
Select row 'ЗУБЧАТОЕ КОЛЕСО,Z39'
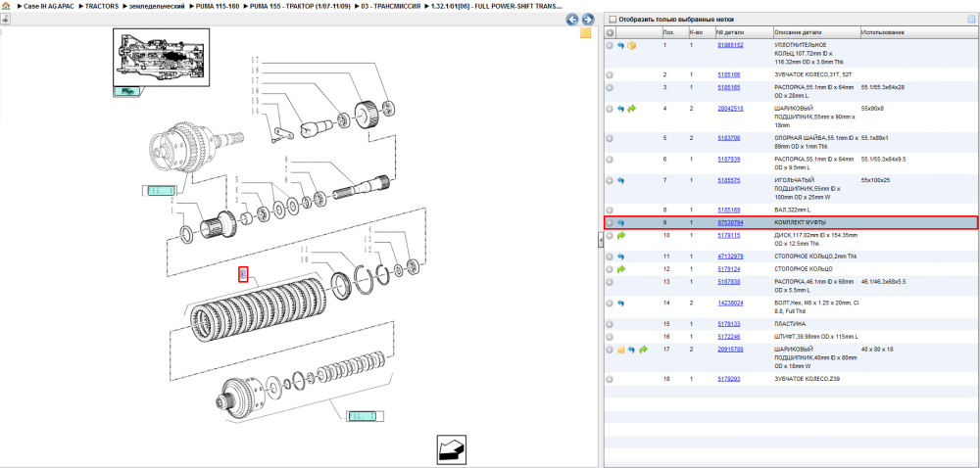click(x=791, y=379)
